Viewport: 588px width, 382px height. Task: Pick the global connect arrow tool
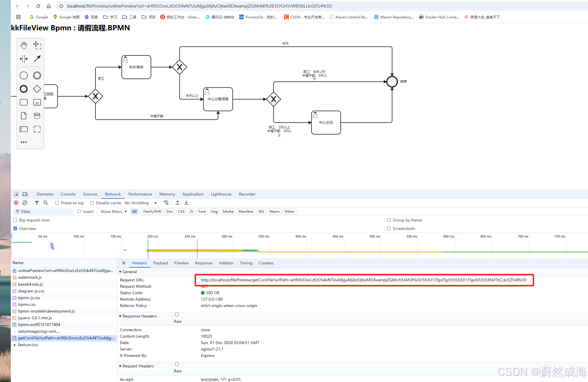coord(37,59)
